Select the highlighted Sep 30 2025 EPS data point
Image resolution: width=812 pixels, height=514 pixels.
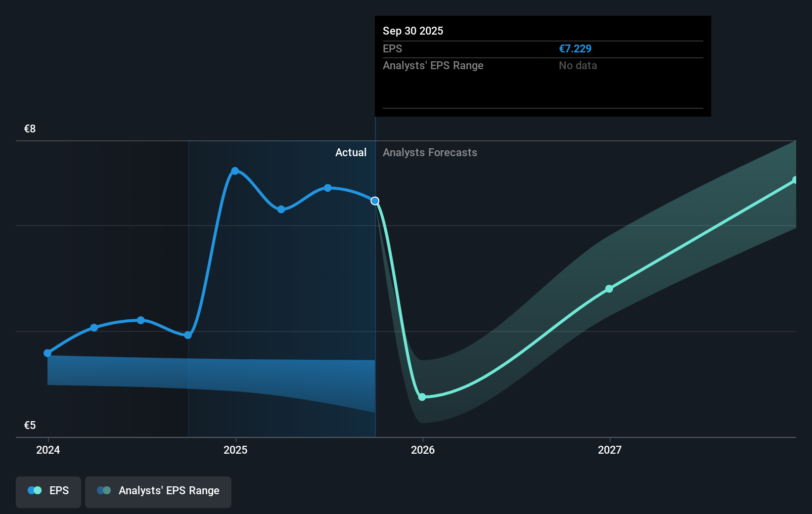[375, 201]
